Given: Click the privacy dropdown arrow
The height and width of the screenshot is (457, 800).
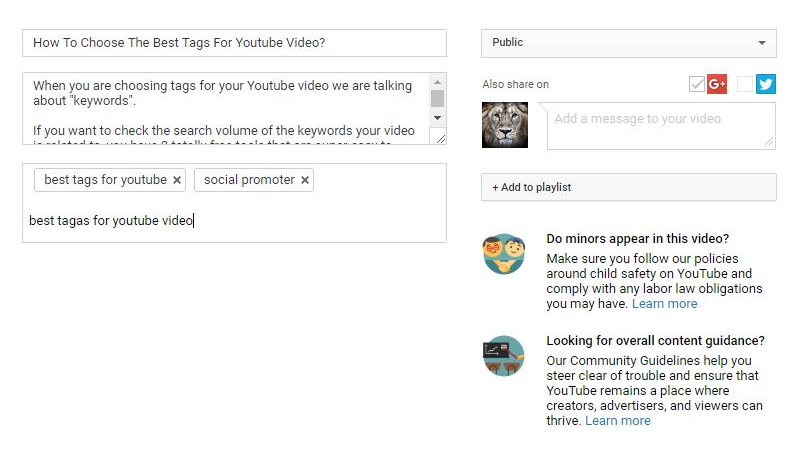Looking at the screenshot, I should pyautogui.click(x=762, y=43).
